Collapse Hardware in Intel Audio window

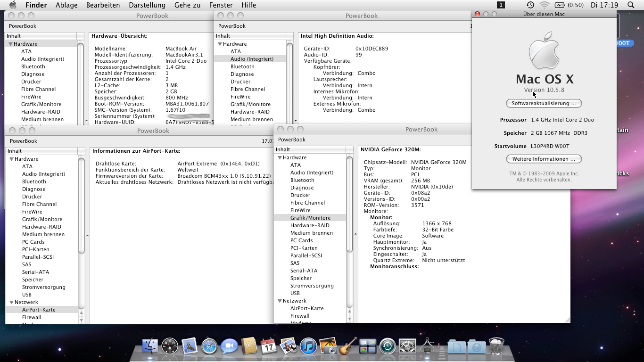pyautogui.click(x=220, y=44)
